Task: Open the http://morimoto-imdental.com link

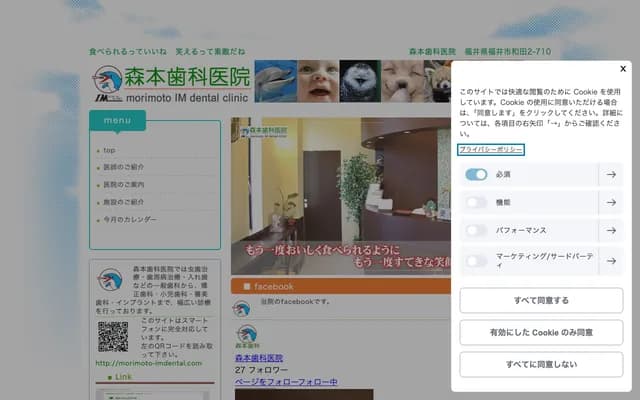Action: pyautogui.click(x=149, y=363)
